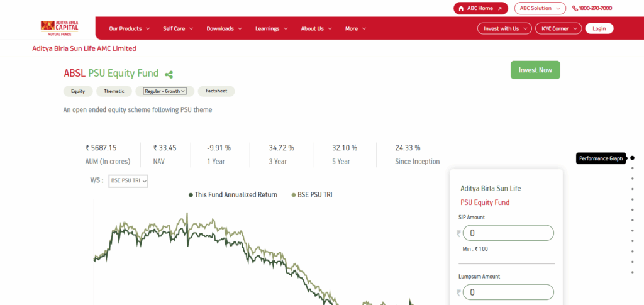Viewport: 644px width, 305px height.
Task: Expand the ABC Solution dropdown
Action: tap(540, 8)
